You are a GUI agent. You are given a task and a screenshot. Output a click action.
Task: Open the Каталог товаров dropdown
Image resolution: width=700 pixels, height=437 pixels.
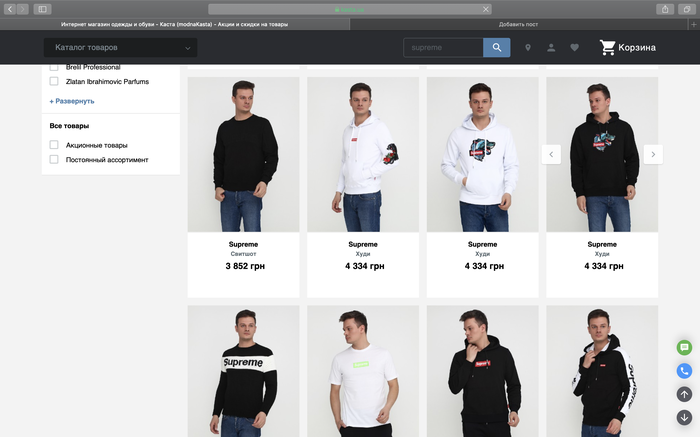[x=120, y=47]
